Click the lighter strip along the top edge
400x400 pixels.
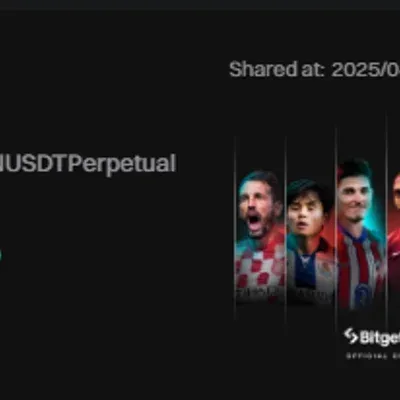tap(200, 5)
